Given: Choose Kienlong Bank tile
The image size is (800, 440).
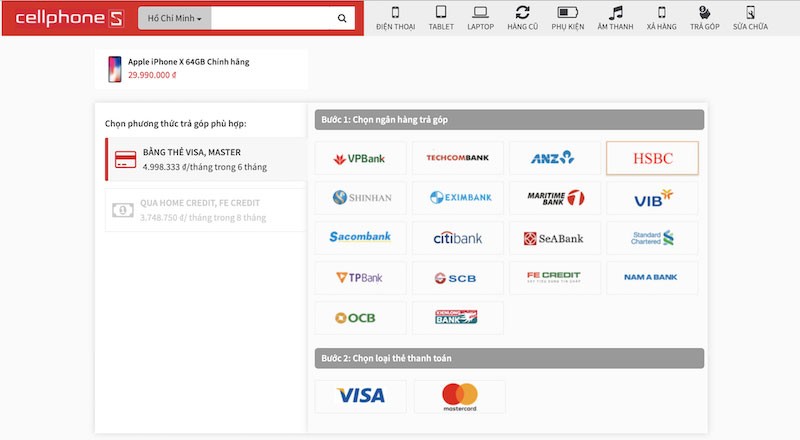Looking at the screenshot, I should coord(458,317).
